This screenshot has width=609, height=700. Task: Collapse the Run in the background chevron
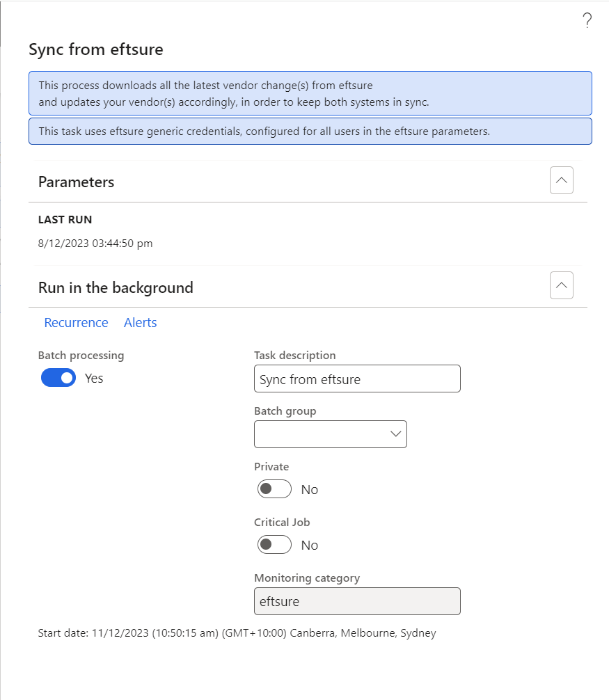[561, 285]
